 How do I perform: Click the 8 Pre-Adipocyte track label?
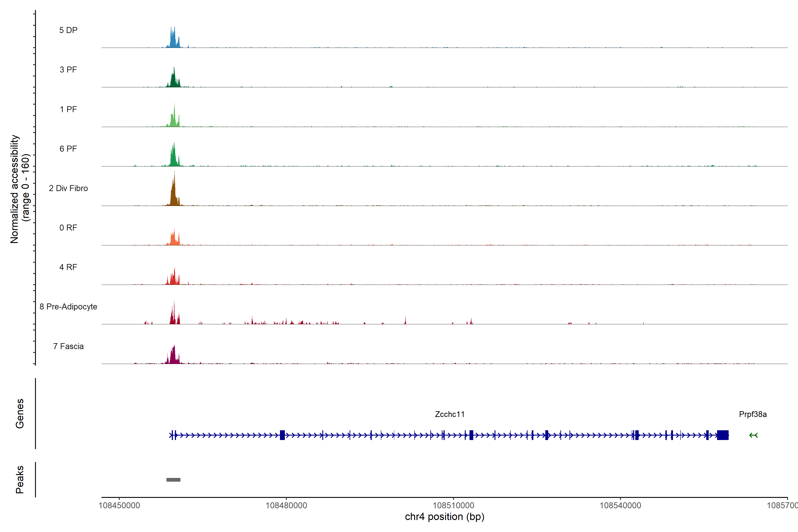coord(68,307)
